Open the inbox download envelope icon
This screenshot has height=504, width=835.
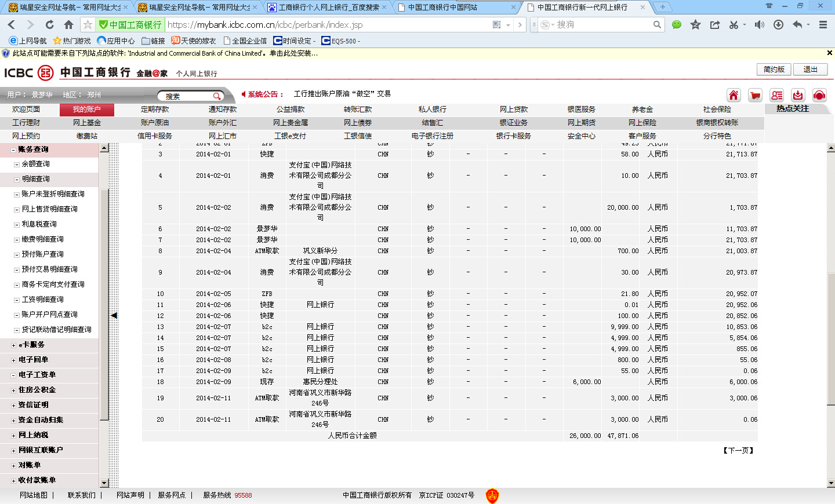tap(798, 96)
